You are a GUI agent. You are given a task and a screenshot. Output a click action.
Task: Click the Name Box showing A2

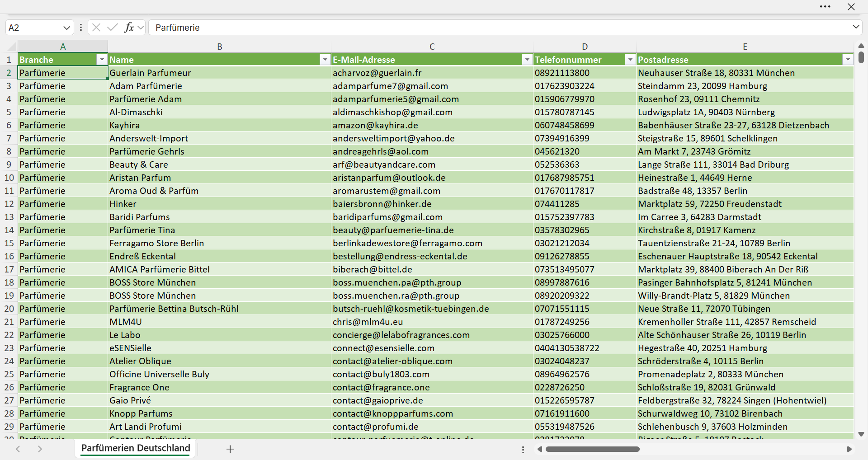[33, 28]
